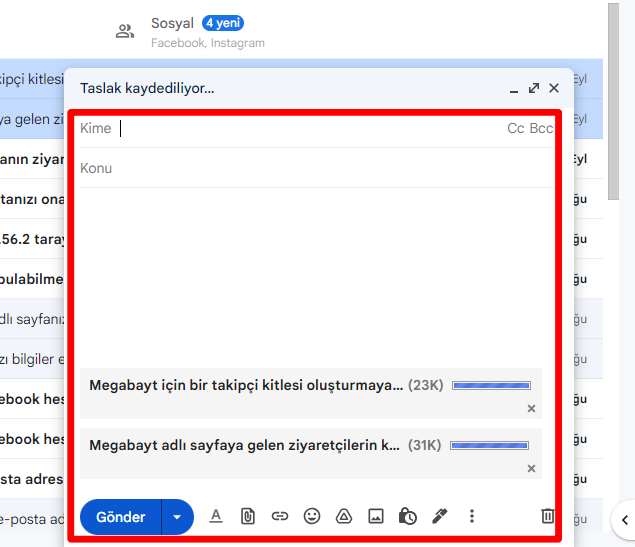Screen dimensions: 635x547
Task: Click the 4 yeni badge on Sosyal
Action: click(223, 23)
